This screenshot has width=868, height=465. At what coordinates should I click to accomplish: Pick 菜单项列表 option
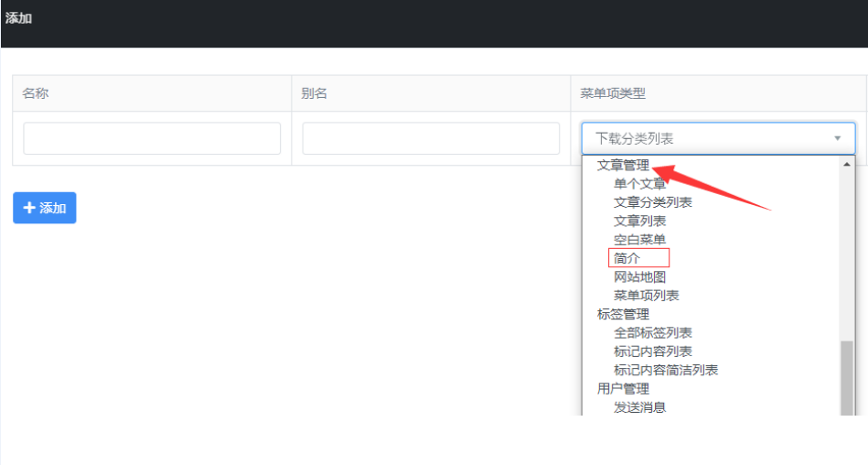tap(646, 296)
